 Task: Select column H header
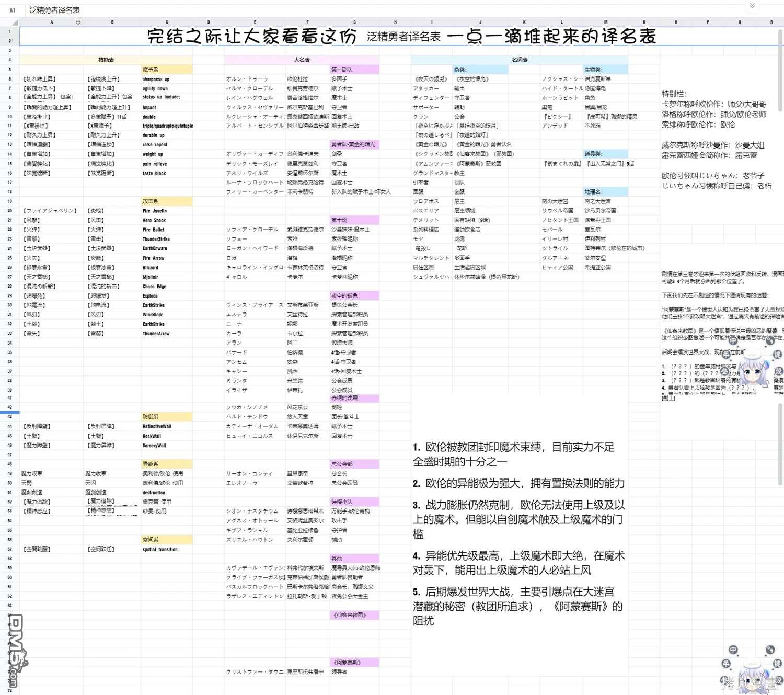(x=395, y=22)
